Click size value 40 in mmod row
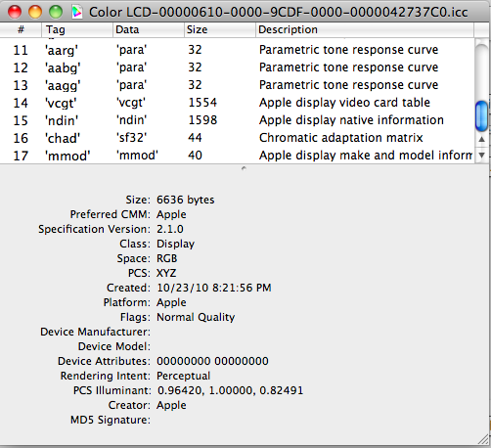 pos(195,156)
